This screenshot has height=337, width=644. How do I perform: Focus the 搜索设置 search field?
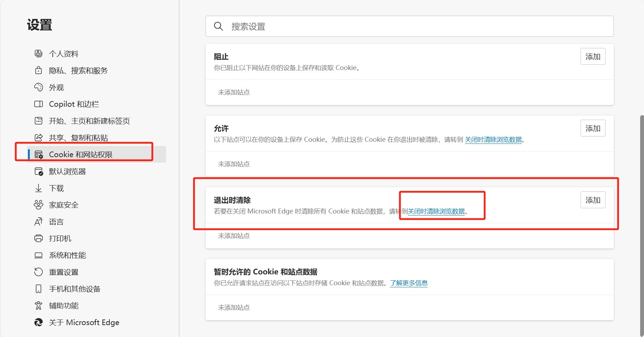pos(409,26)
